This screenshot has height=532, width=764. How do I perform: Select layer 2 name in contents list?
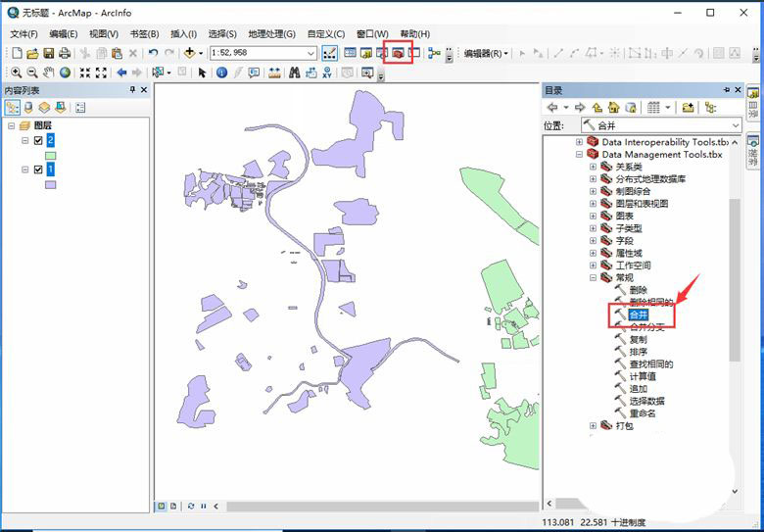50,141
